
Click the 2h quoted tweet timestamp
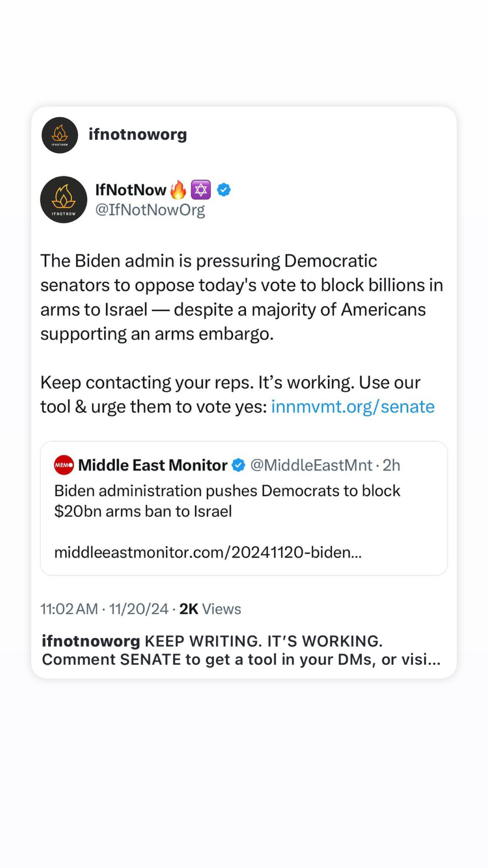pos(391,465)
